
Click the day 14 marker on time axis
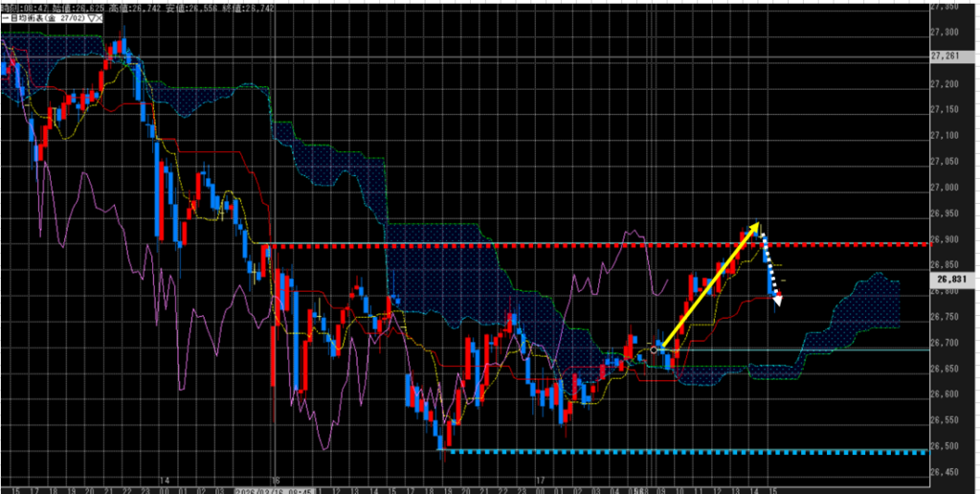coord(165,479)
